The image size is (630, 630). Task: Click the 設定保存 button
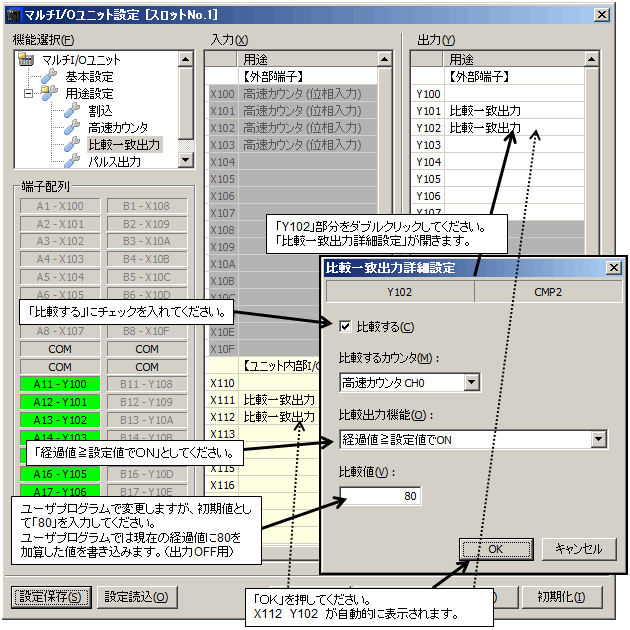[51, 597]
